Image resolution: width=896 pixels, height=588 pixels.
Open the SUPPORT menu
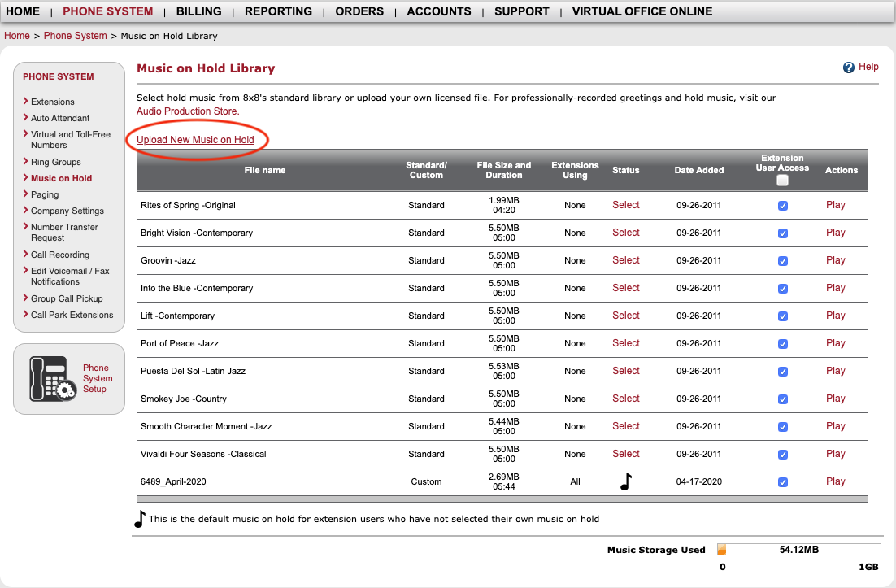click(522, 11)
